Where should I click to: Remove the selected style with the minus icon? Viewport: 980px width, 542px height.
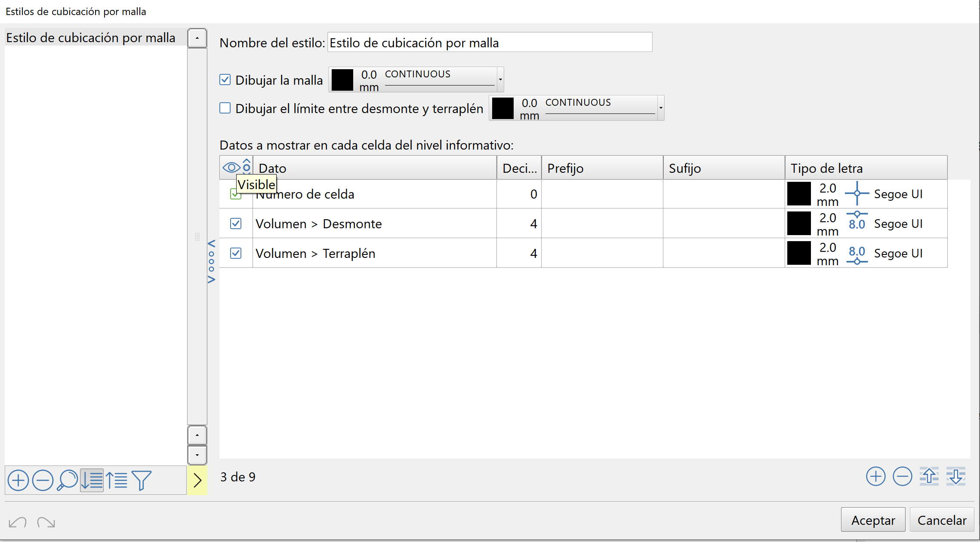tap(43, 480)
